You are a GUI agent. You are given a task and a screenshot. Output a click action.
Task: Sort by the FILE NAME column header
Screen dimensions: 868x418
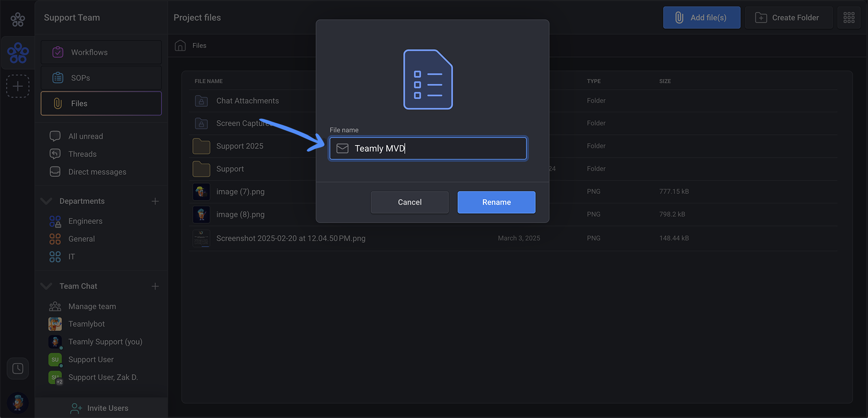pos(209,81)
